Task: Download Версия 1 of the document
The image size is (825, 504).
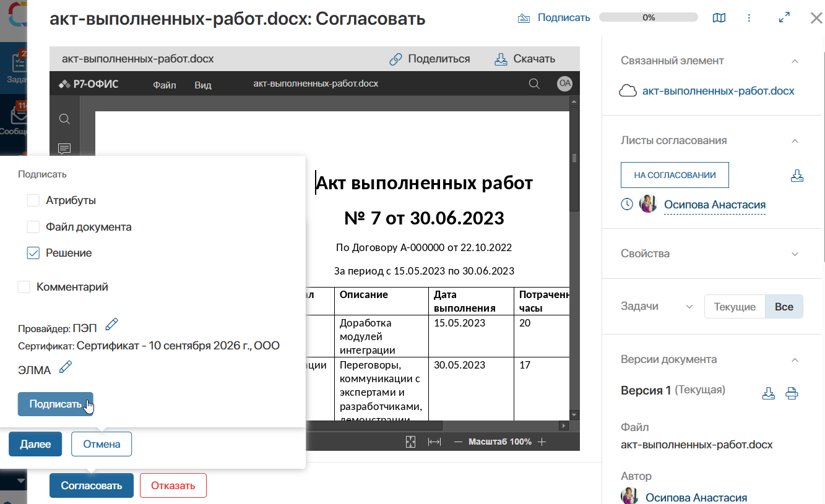Action: click(x=769, y=393)
